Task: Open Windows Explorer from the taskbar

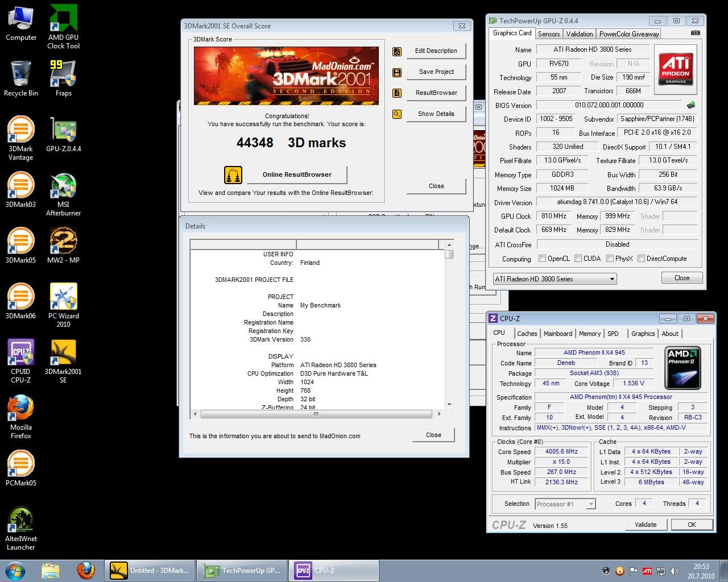Action: point(50,571)
